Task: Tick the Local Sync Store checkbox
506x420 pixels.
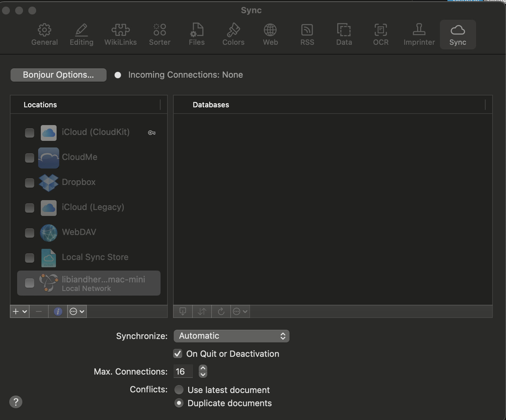Action: click(x=30, y=258)
